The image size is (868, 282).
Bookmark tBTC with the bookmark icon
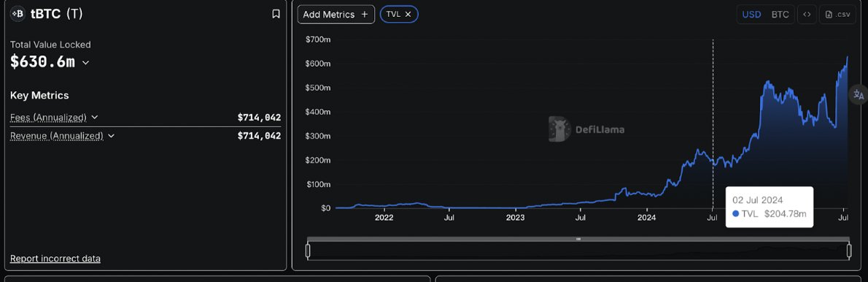coord(276,15)
